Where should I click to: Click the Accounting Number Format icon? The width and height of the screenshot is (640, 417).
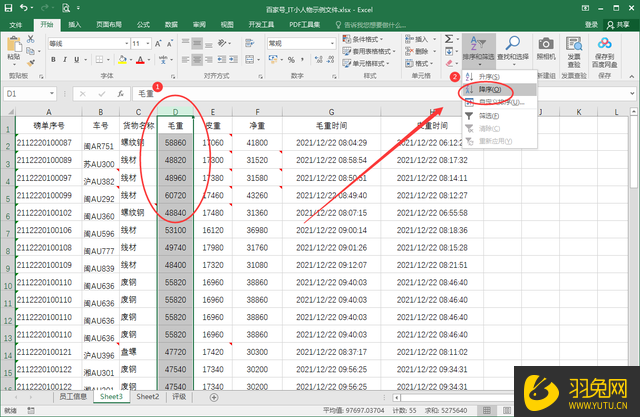[x=273, y=60]
